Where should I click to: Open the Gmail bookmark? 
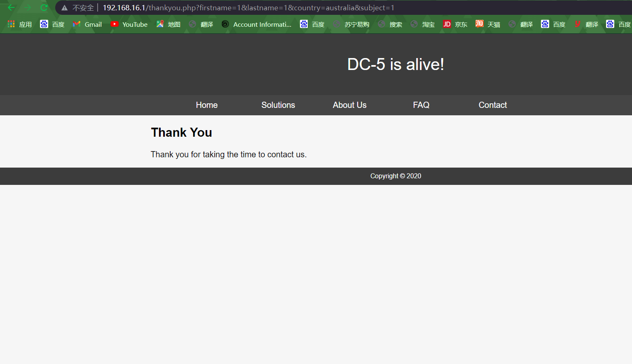(x=87, y=24)
